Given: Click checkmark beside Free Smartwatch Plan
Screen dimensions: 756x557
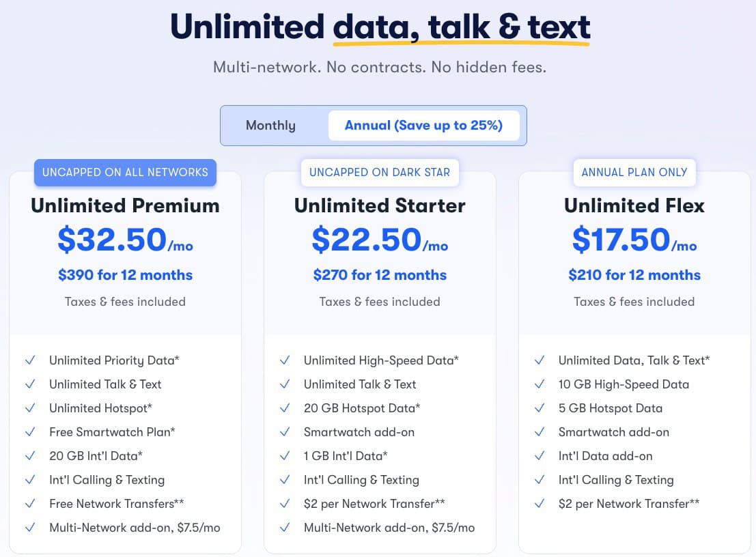Looking at the screenshot, I should (x=30, y=432).
